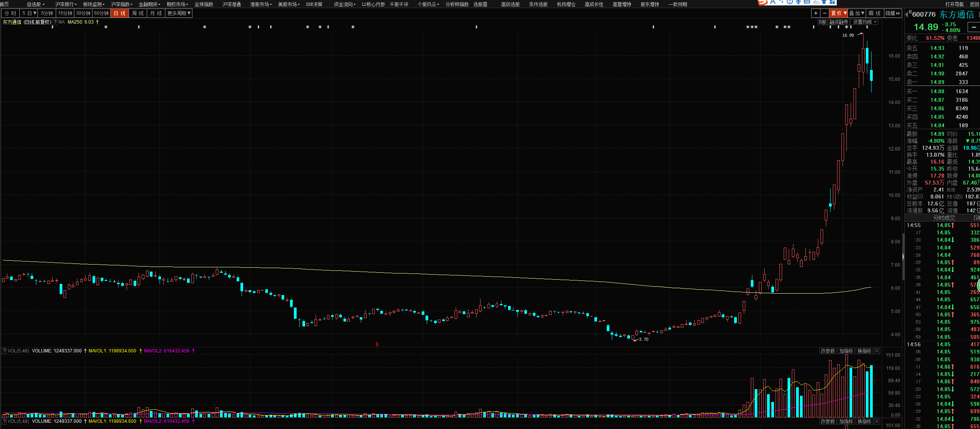980x429 pixels.
Task: Switch chart period to 周线 weekly
Action: pos(138,13)
